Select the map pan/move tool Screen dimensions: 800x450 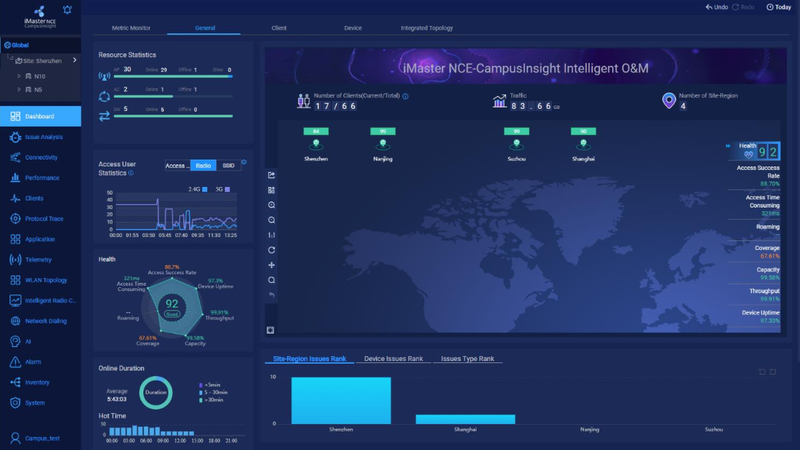click(271, 265)
